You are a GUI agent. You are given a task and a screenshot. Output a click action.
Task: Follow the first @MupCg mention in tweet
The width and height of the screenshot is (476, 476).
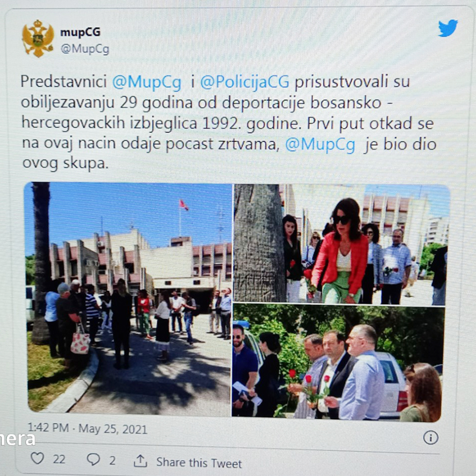(147, 82)
